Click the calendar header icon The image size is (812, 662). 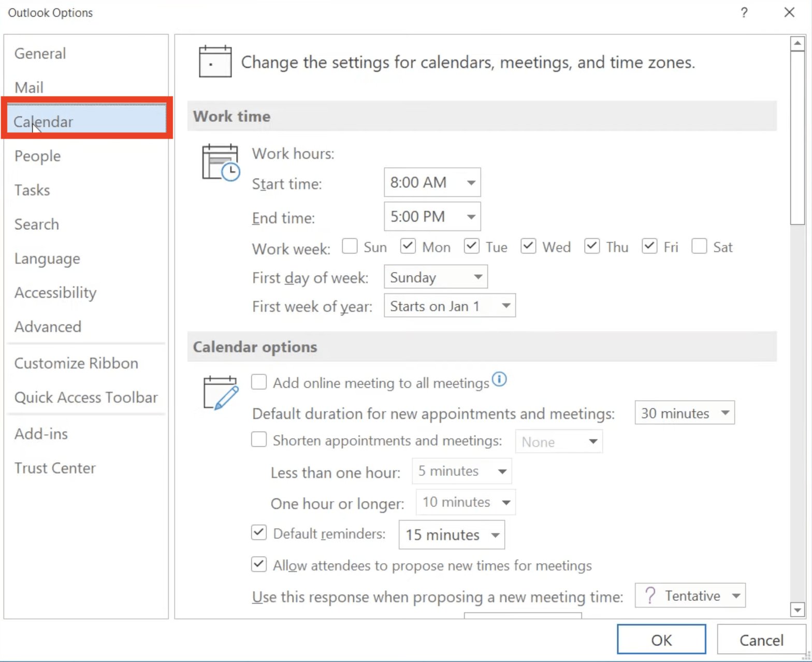click(215, 62)
